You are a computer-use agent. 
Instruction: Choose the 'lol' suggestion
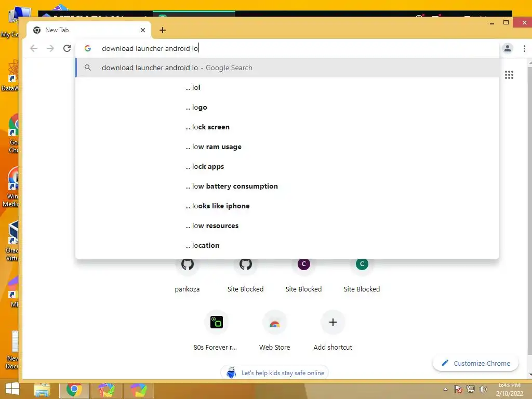pos(287,87)
